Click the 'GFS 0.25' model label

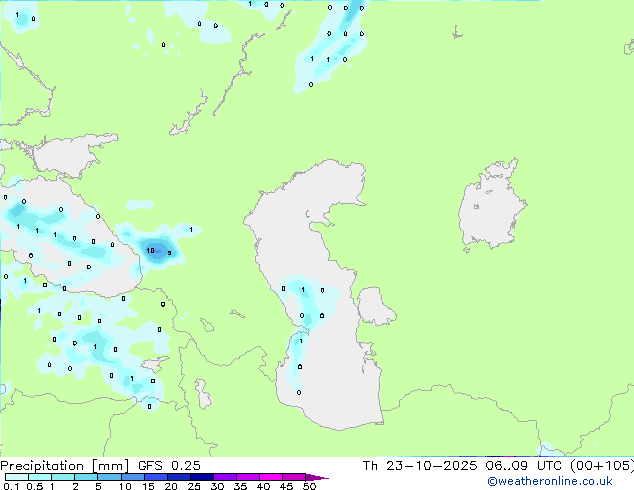pyautogui.click(x=169, y=466)
